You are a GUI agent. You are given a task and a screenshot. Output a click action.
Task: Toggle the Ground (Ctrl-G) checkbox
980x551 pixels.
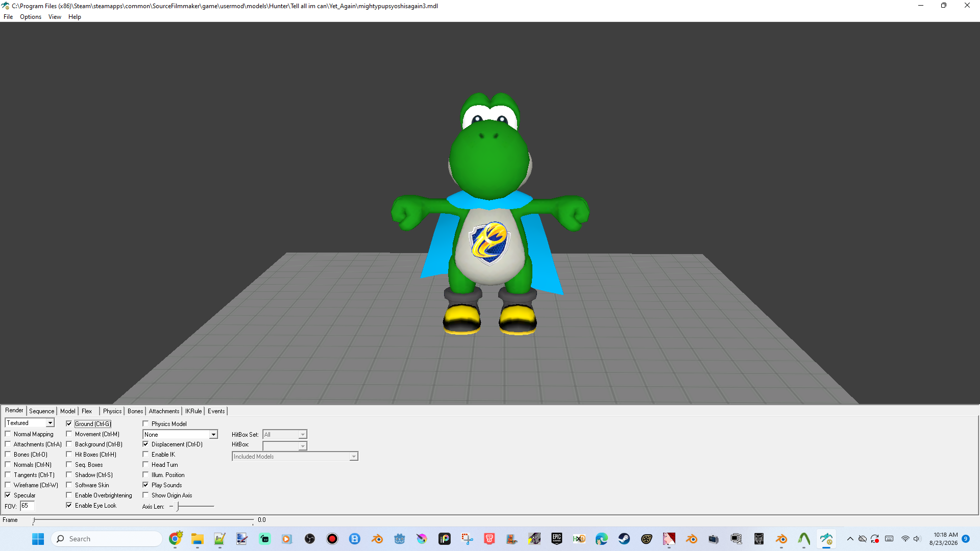coord(69,424)
